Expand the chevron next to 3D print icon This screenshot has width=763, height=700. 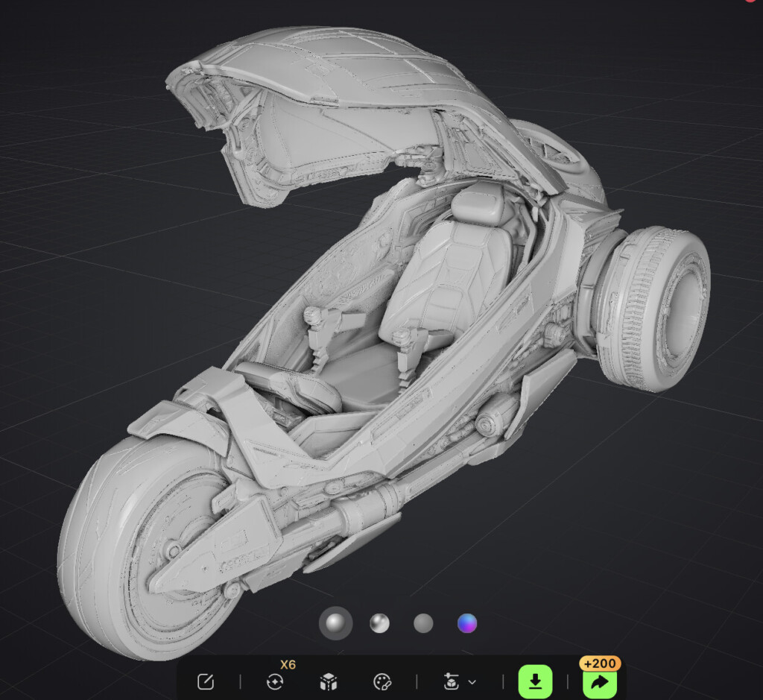[x=472, y=682]
